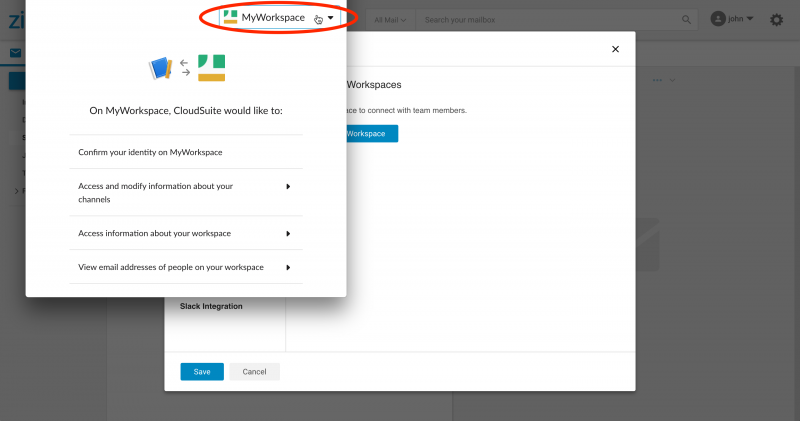
Task: Select Slack Integration in settings sidebar
Action: 211,306
